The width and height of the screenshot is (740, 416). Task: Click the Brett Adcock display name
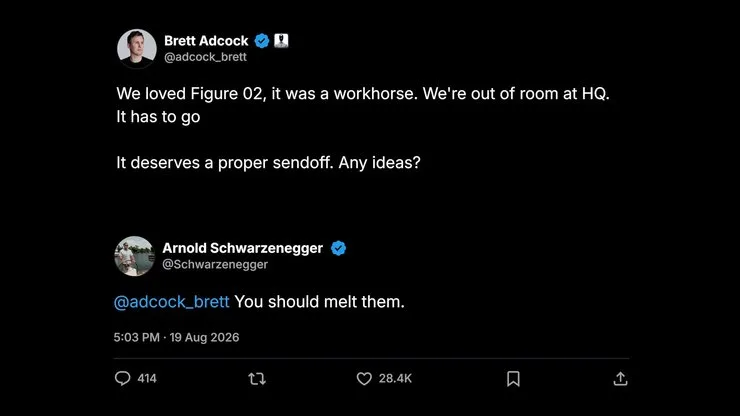click(x=206, y=41)
